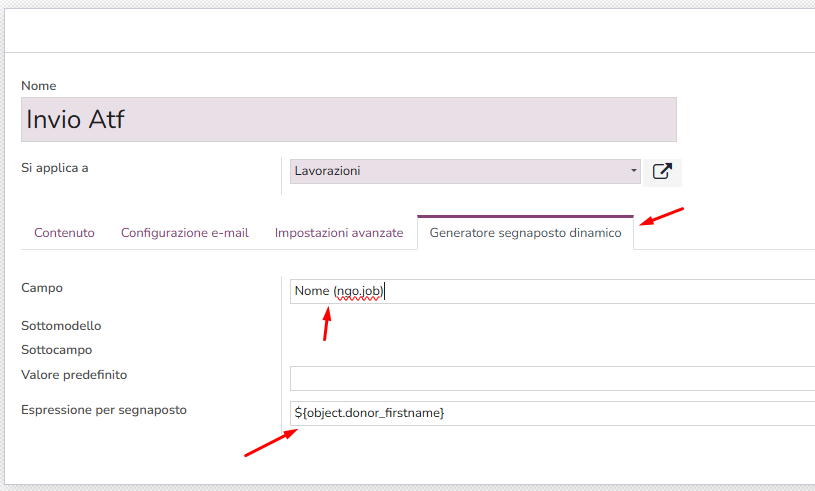Select the Espressione per segnaposto text box
This screenshot has height=491, width=815.
click(x=550, y=412)
